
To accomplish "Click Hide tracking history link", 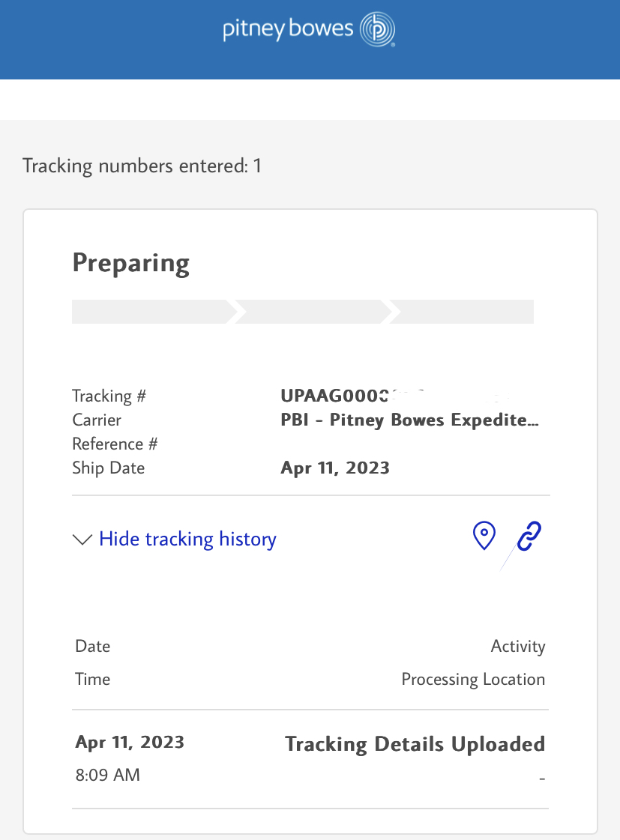I will [x=187, y=540].
